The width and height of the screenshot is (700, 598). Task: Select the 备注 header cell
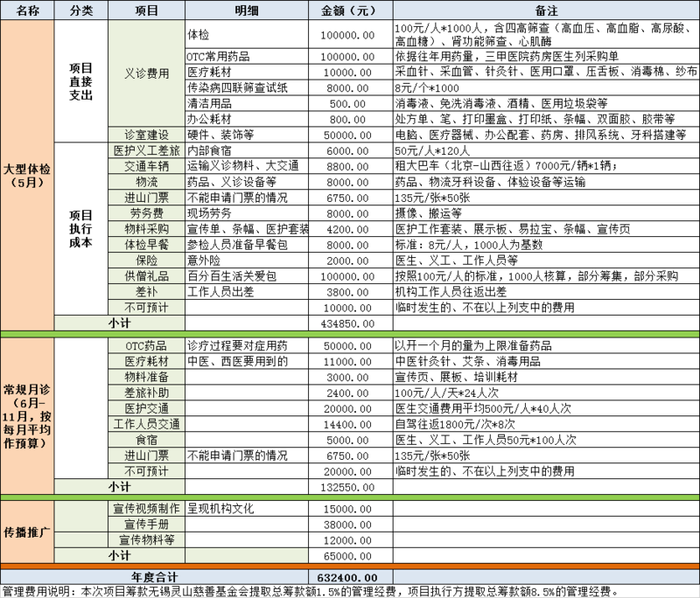[546, 10]
